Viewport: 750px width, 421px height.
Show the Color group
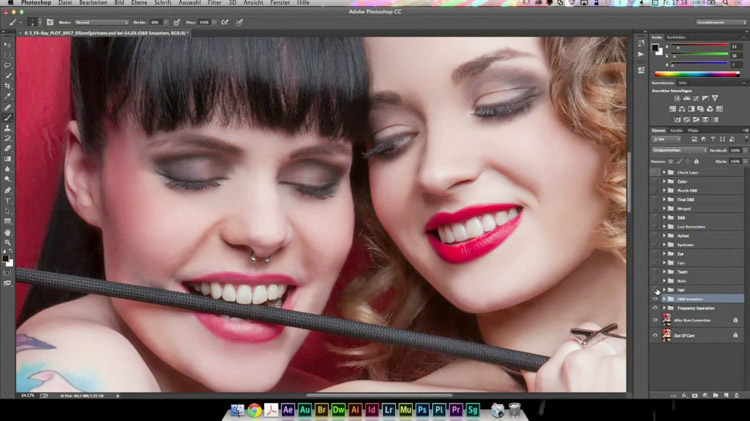pos(655,181)
